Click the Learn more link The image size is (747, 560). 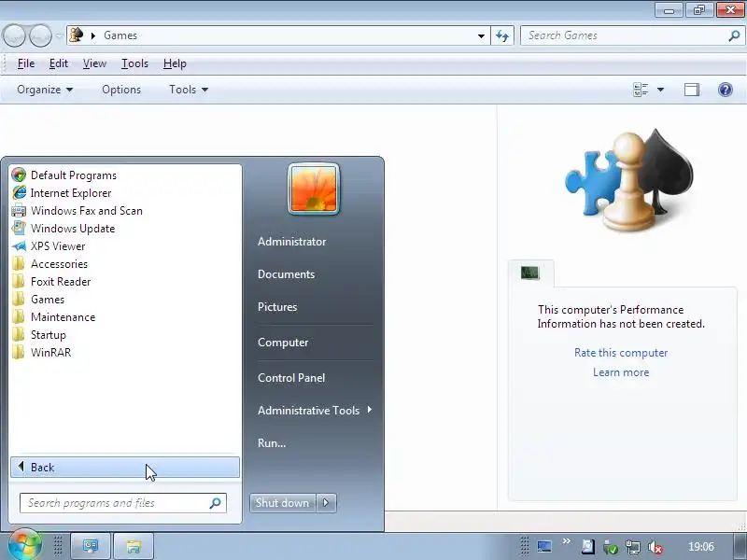[621, 371]
